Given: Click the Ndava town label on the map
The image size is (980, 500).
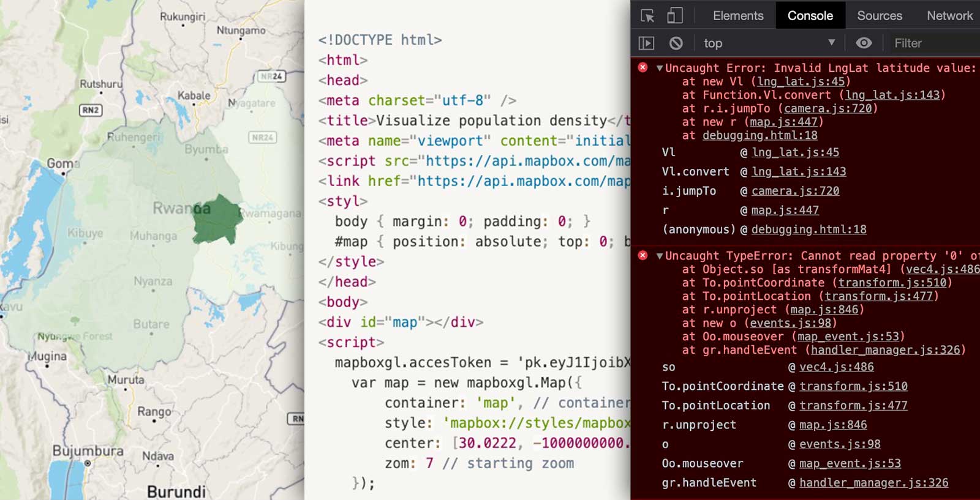Looking at the screenshot, I should pos(158,456).
